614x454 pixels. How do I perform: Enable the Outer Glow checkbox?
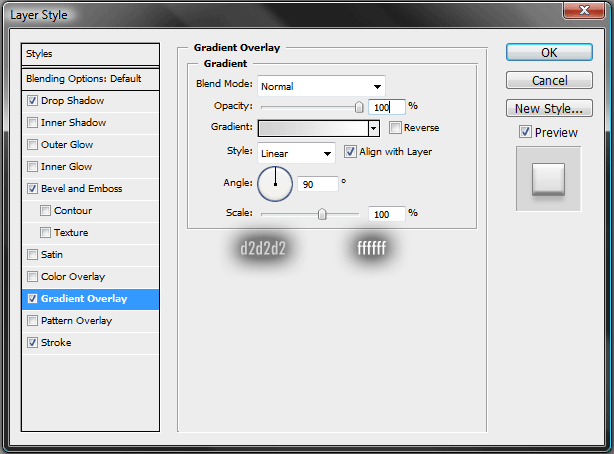[x=33, y=145]
